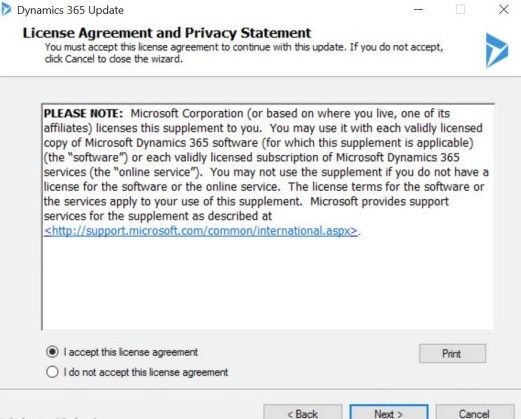Click inside the license text box's empty area
The height and width of the screenshot is (419, 521).
[268, 283]
